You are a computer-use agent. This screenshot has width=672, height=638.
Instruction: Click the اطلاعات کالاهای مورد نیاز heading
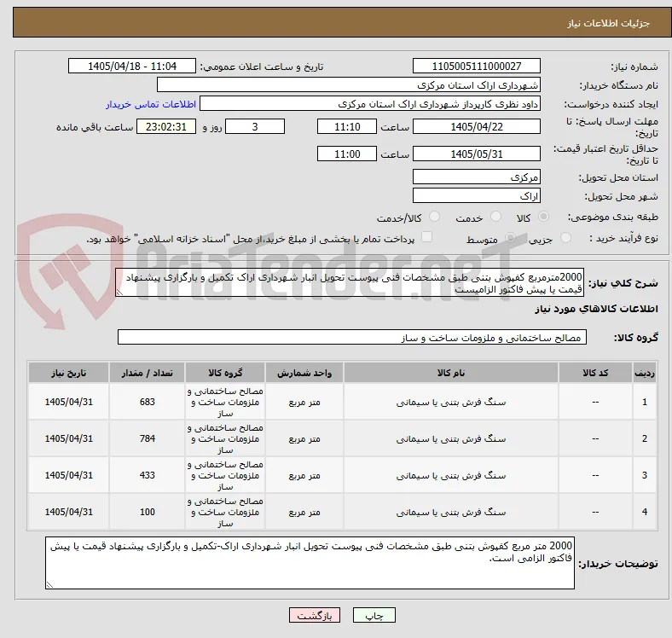point(596,309)
